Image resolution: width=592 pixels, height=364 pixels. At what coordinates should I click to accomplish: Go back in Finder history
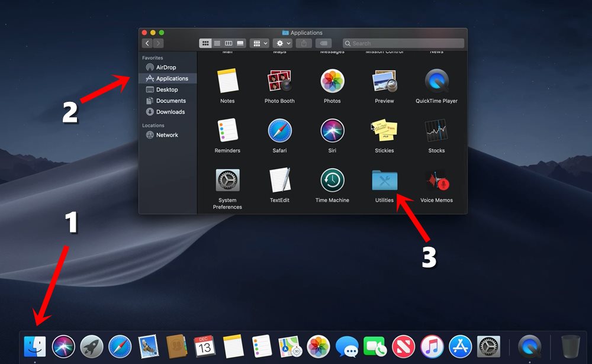click(x=147, y=43)
